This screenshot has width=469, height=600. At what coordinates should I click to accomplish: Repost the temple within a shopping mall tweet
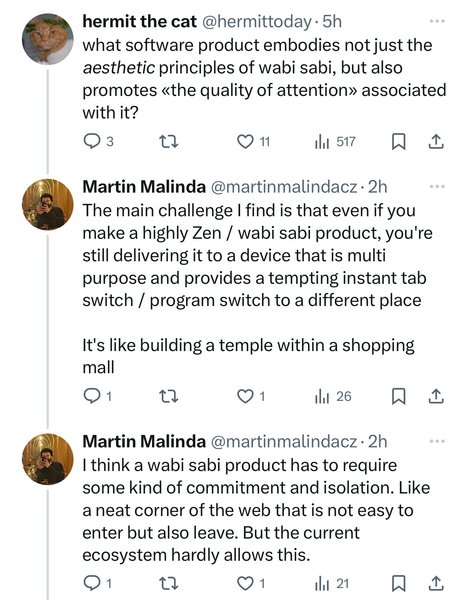tap(169, 396)
